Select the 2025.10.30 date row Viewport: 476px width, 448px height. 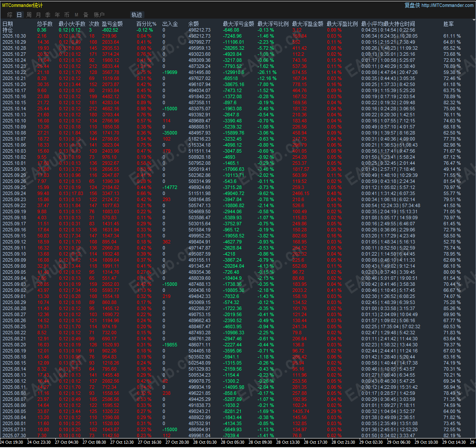(x=237, y=36)
